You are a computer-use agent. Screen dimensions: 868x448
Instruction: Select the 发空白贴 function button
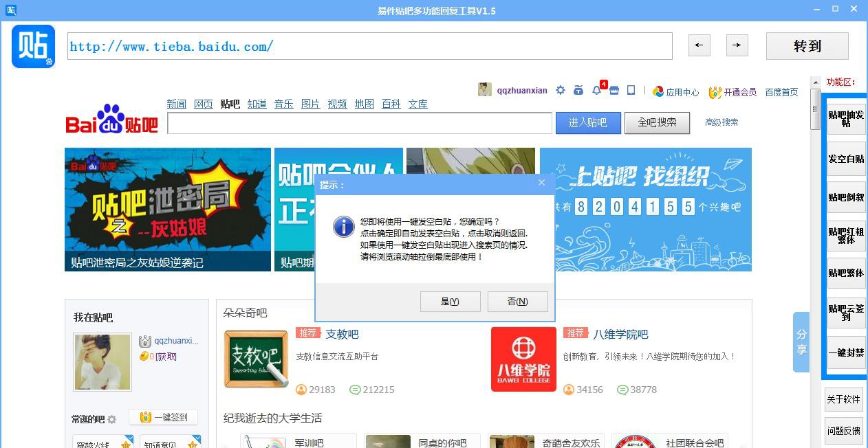tap(846, 159)
